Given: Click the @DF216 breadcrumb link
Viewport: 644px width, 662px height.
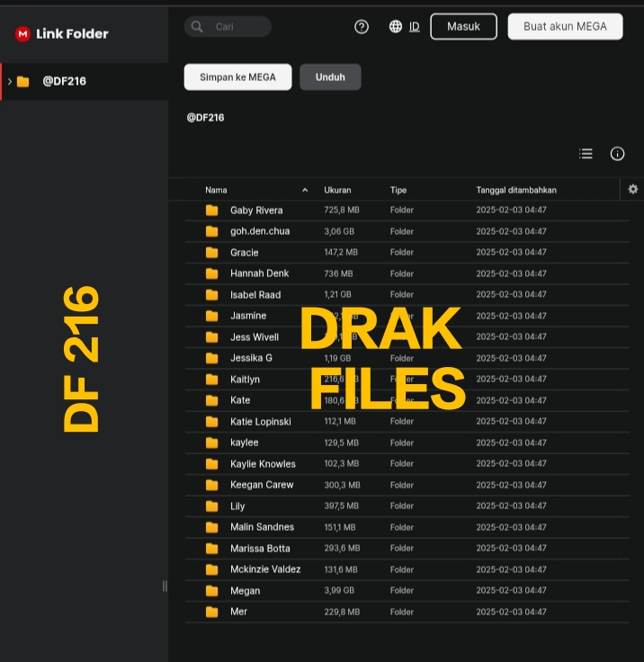Looking at the screenshot, I should tap(205, 118).
